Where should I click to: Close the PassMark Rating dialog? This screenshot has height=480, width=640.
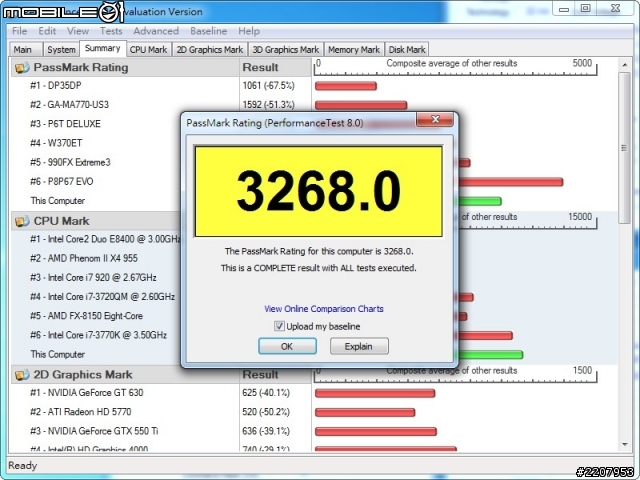pyautogui.click(x=435, y=119)
